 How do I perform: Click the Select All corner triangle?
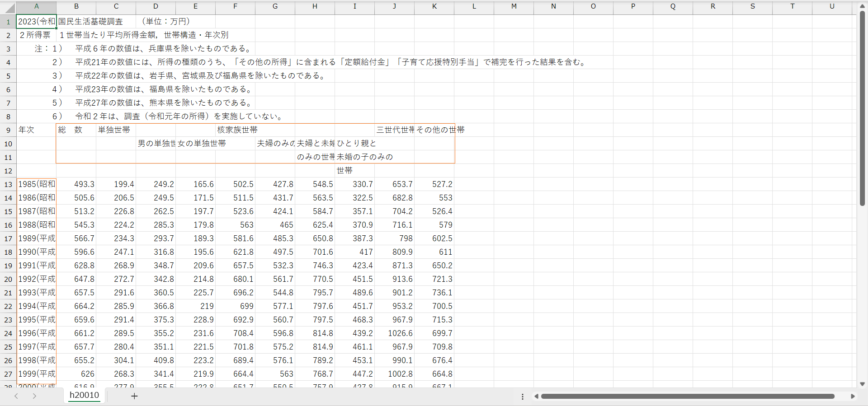9,8
